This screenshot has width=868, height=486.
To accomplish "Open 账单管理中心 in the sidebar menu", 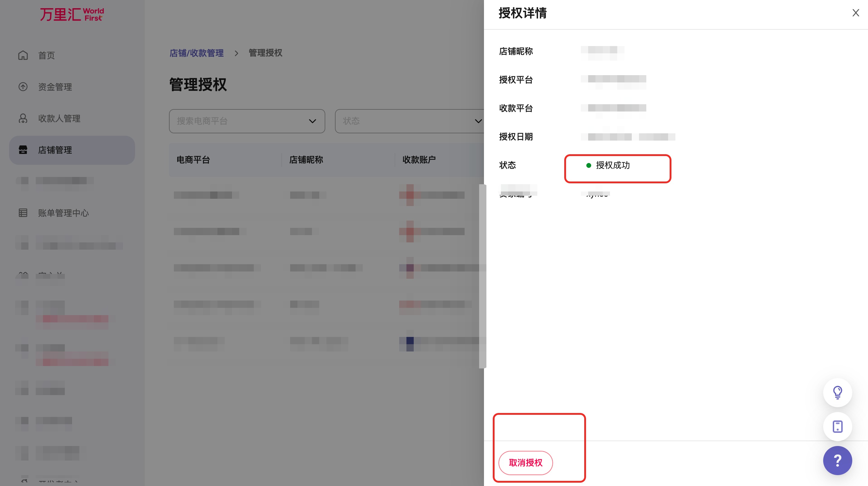I will [63, 213].
